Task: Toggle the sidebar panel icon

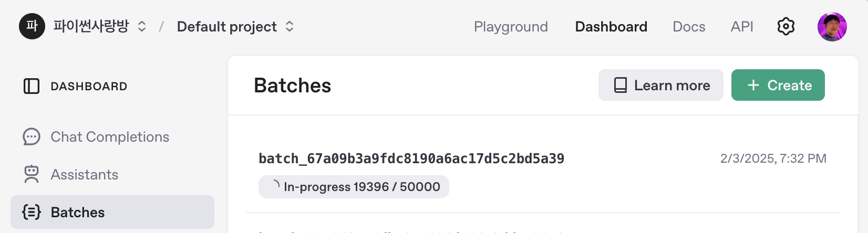Action: (x=32, y=86)
